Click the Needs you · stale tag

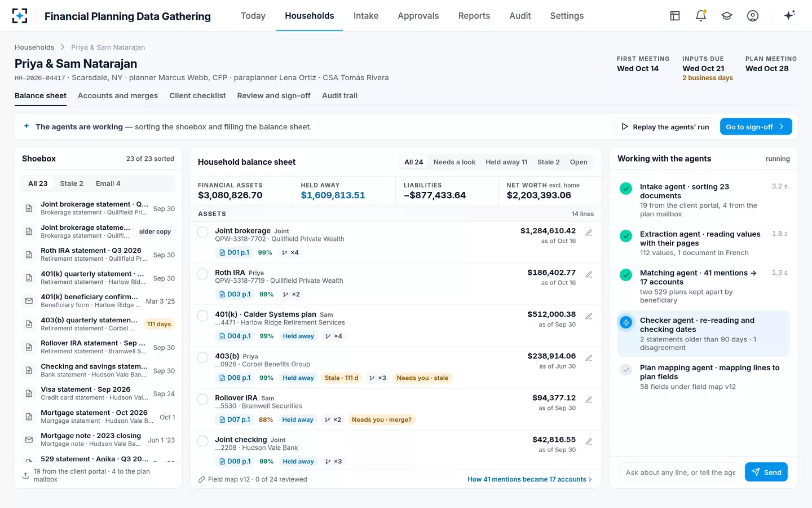[422, 378]
